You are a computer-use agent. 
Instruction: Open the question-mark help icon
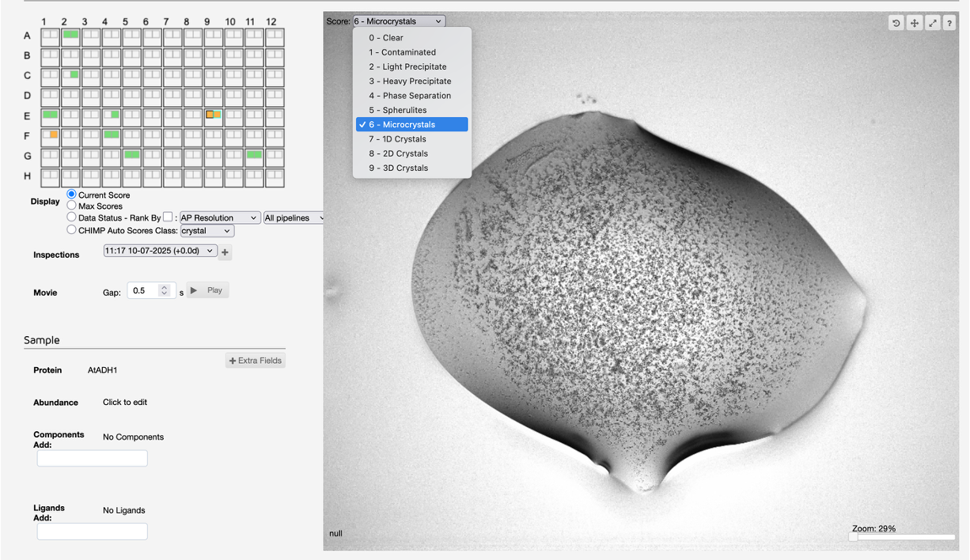coord(949,23)
